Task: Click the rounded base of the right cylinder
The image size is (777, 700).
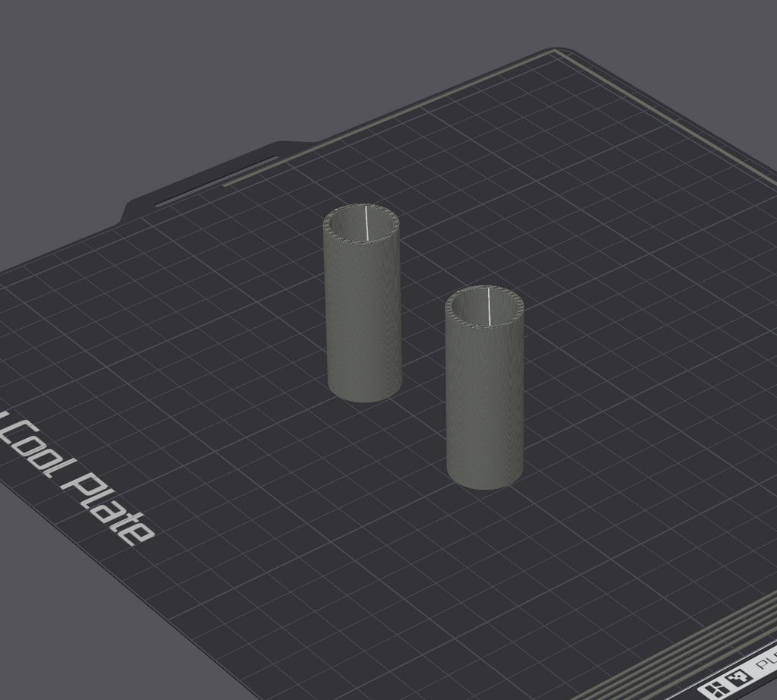Action: [x=485, y=480]
